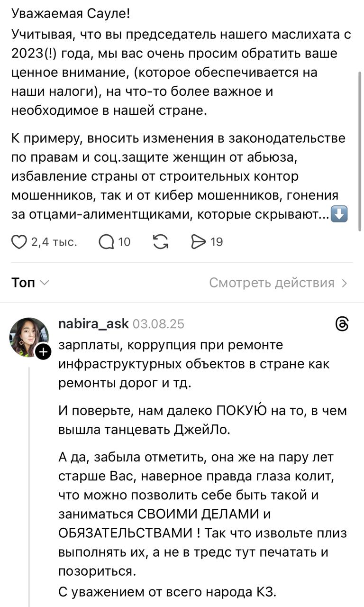View the likes count "2,4 тыс."
This screenshot has height=607, width=364.
54,242
